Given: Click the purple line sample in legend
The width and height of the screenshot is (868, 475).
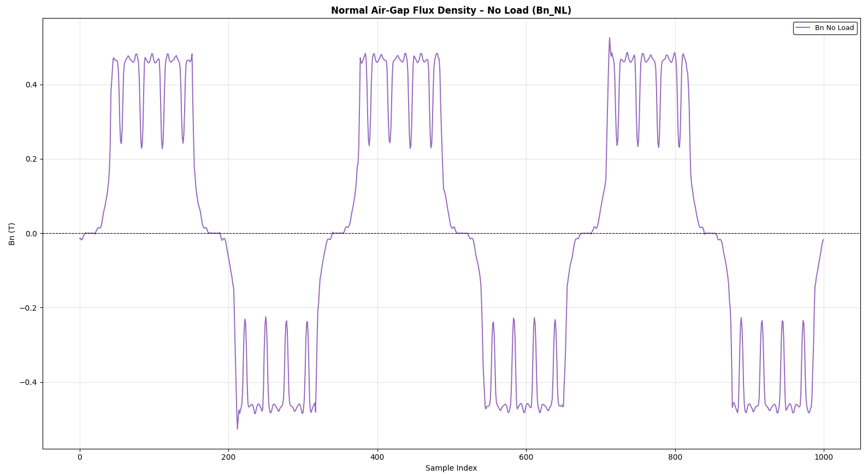Looking at the screenshot, I should (x=803, y=28).
